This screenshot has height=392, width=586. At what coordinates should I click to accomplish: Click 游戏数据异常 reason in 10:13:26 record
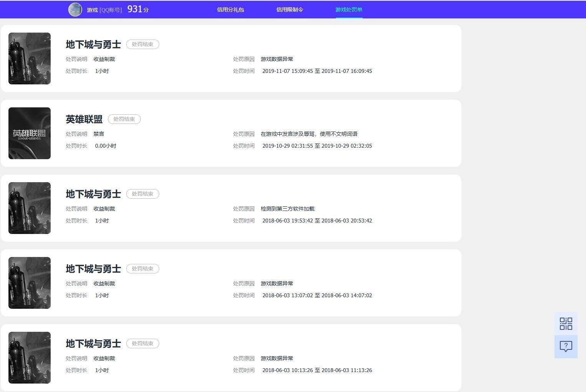(x=277, y=358)
